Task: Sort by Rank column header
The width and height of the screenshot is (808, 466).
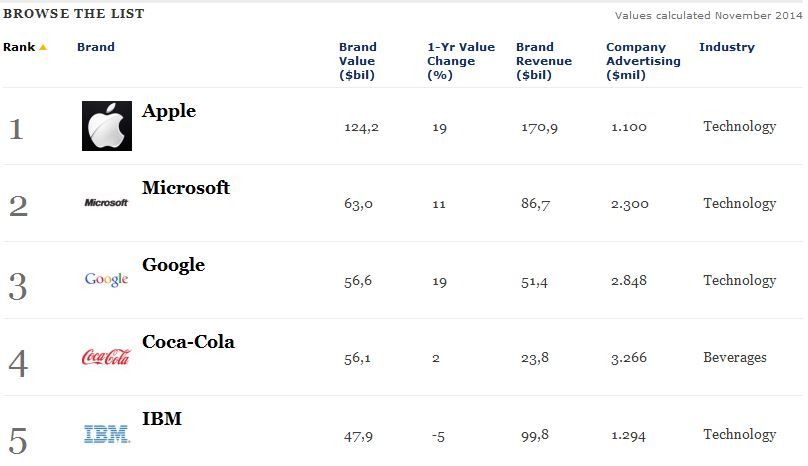Action: 19,47
